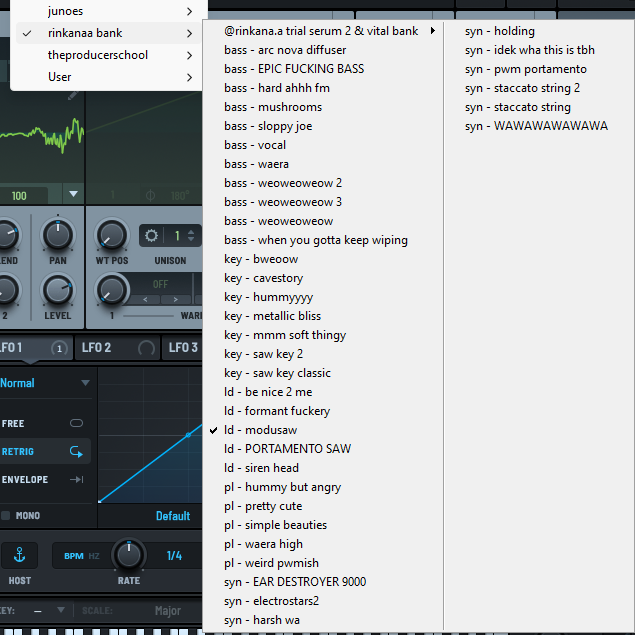Load preset syn - staccato string 2
Viewport: 635px width, 635px height.
[x=539, y=88]
